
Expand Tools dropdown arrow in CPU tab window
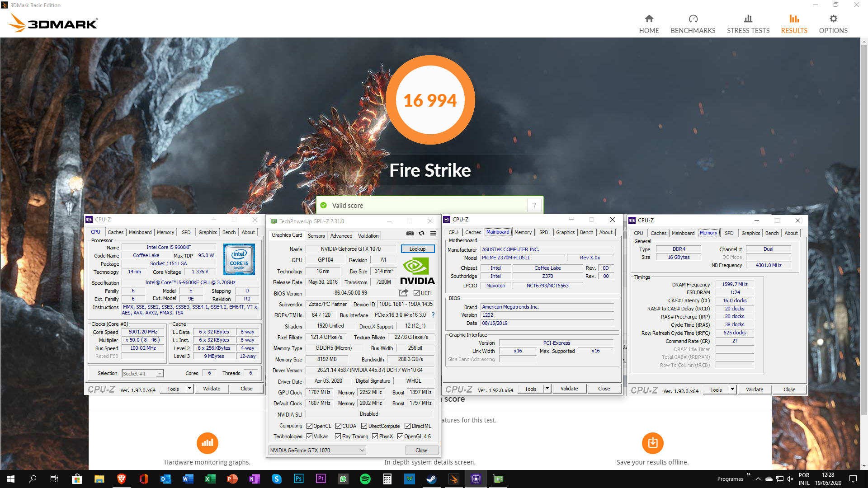click(189, 389)
